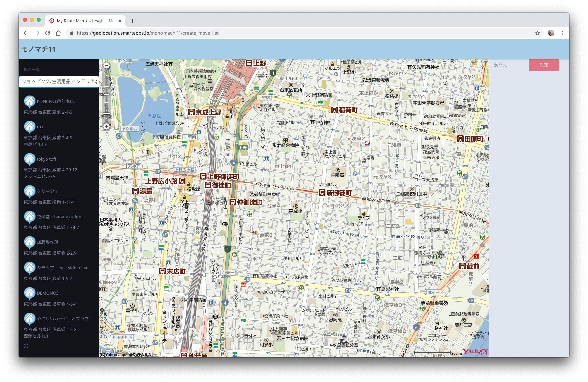Select the tokyo toff list entry
This screenshot has width=588, height=382.
(x=46, y=159)
